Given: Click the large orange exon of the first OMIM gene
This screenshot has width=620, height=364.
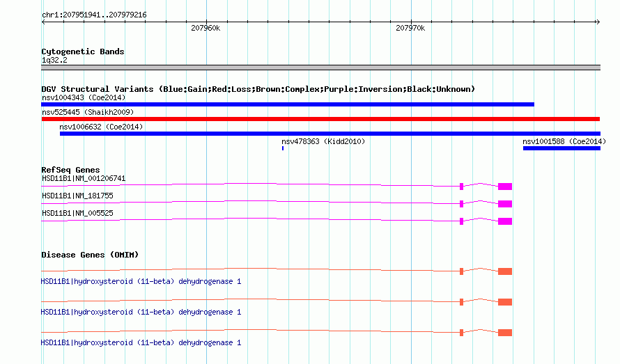Looking at the screenshot, I should 505,271.
